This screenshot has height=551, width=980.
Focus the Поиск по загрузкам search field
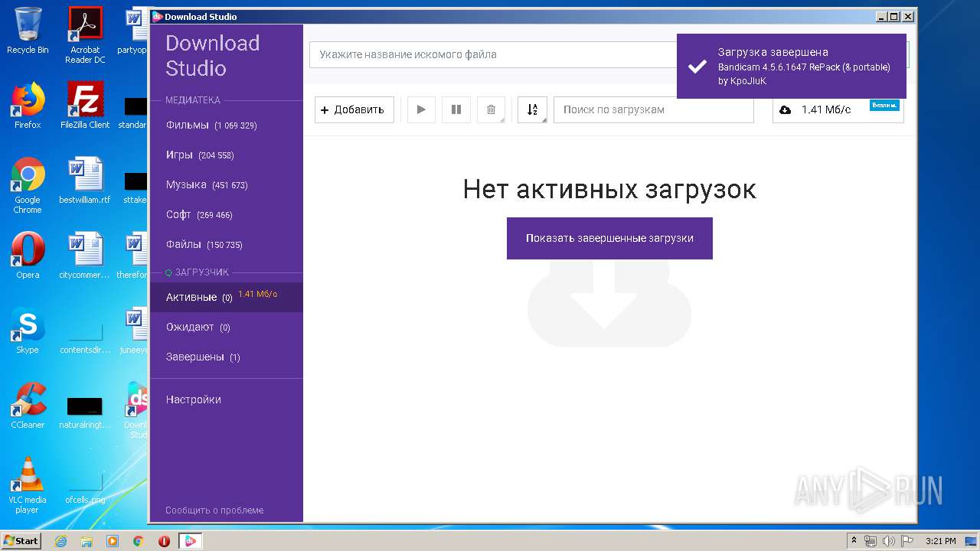[654, 109]
